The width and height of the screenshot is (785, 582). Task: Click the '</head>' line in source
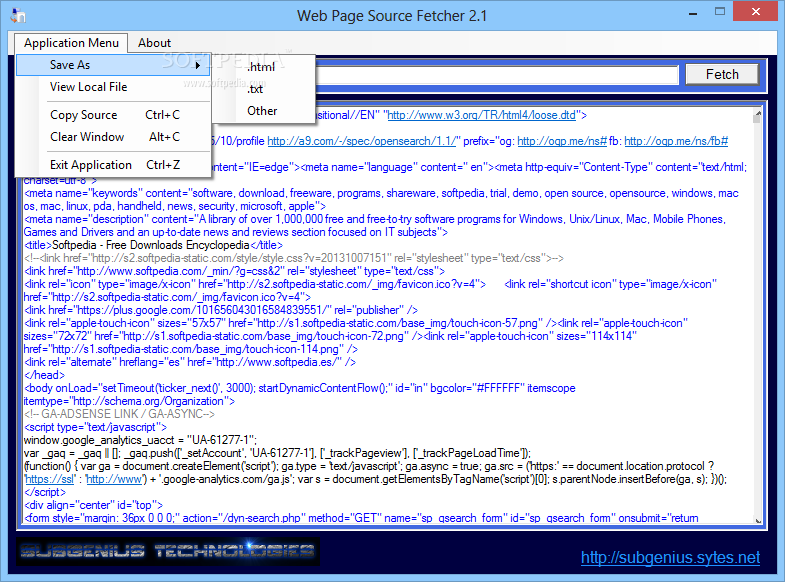[45, 375]
